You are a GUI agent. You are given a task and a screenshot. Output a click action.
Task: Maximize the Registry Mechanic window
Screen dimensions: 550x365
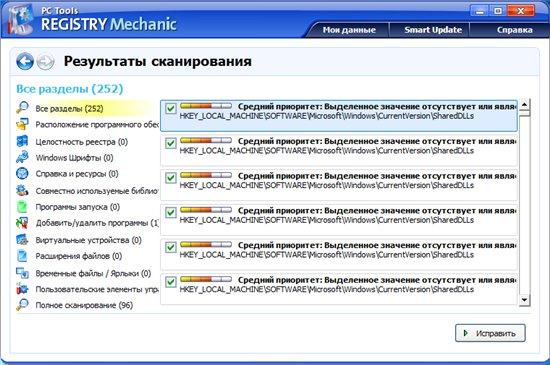point(498,11)
